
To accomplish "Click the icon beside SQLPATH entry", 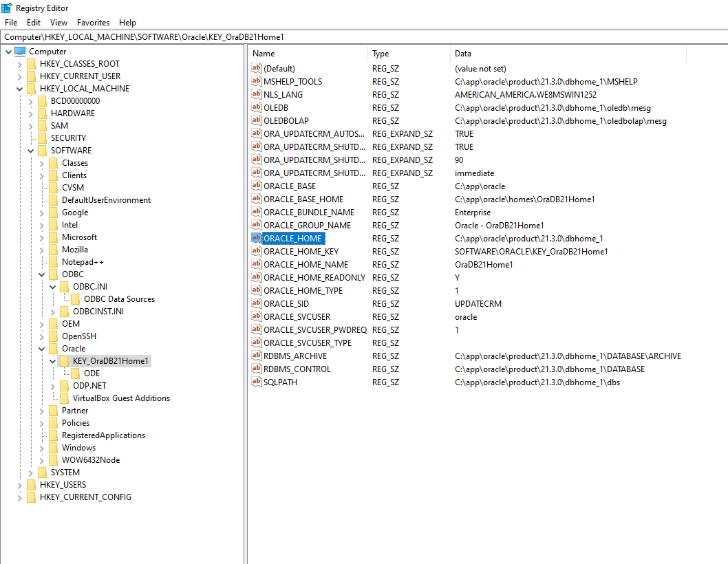I will pos(257,382).
